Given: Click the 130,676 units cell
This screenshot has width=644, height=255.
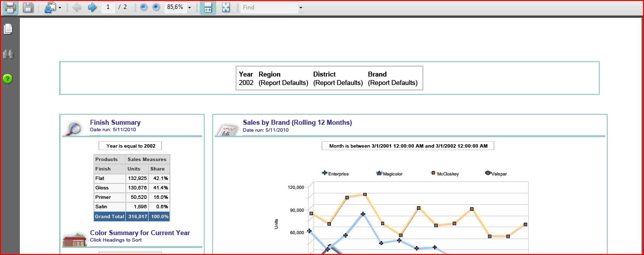Looking at the screenshot, I should (x=137, y=187).
